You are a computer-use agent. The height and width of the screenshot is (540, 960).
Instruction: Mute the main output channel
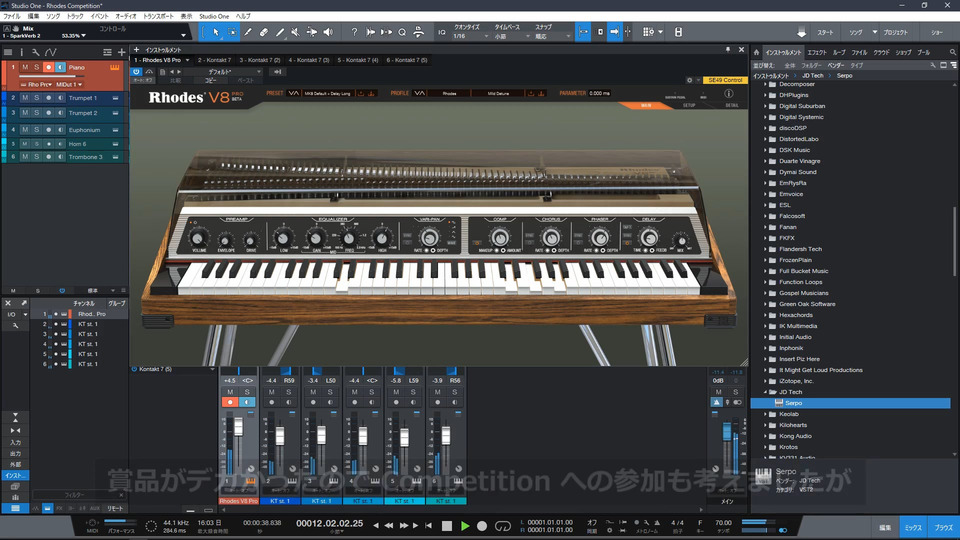pyautogui.click(x=718, y=392)
